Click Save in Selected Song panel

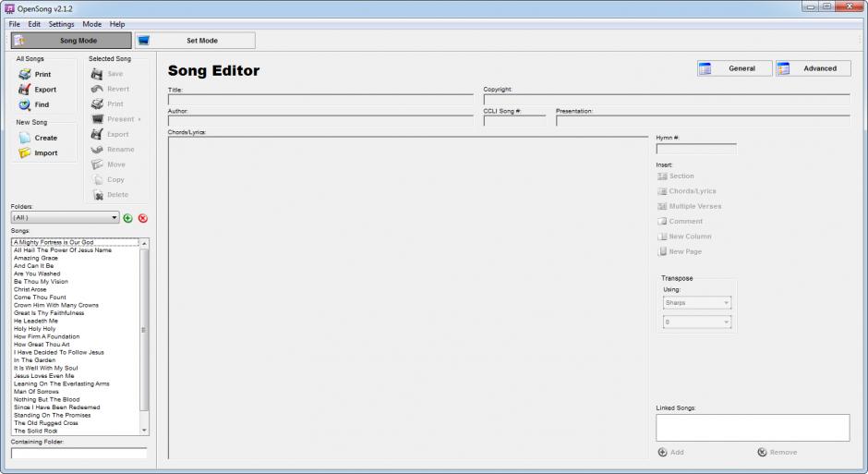(x=107, y=74)
